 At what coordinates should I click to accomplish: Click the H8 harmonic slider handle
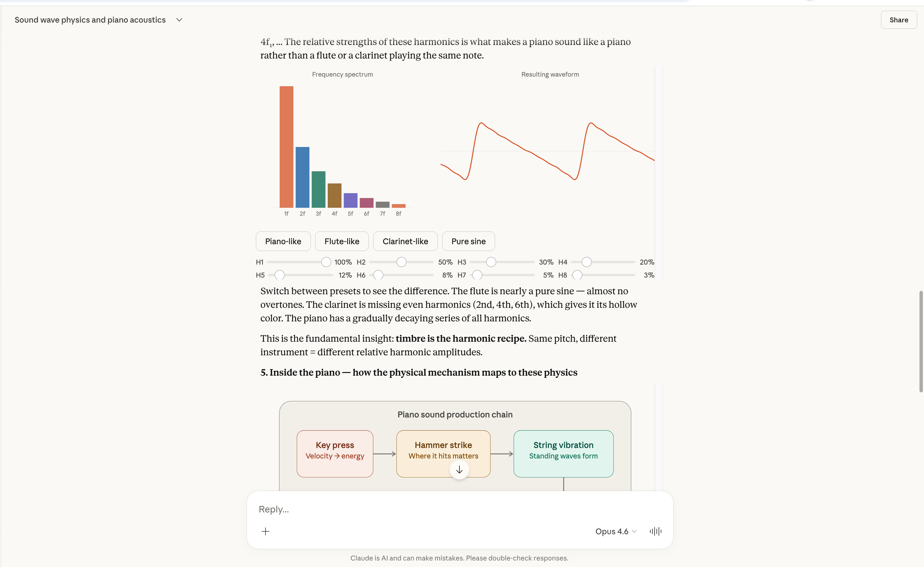[x=577, y=275]
